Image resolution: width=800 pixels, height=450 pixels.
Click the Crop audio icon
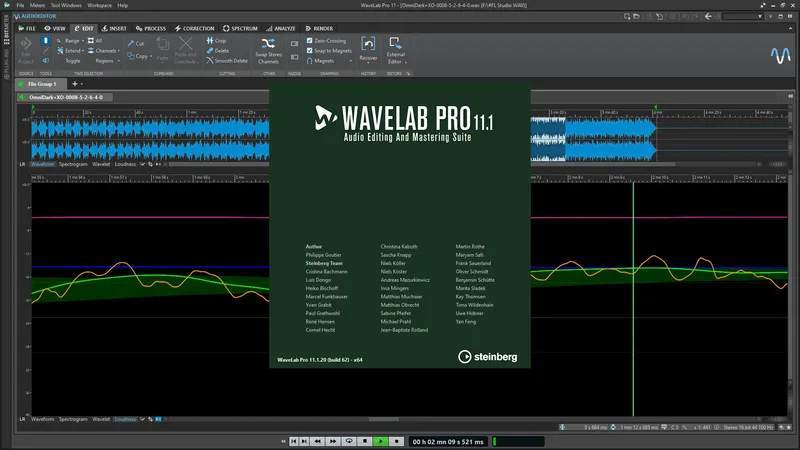[x=210, y=40]
